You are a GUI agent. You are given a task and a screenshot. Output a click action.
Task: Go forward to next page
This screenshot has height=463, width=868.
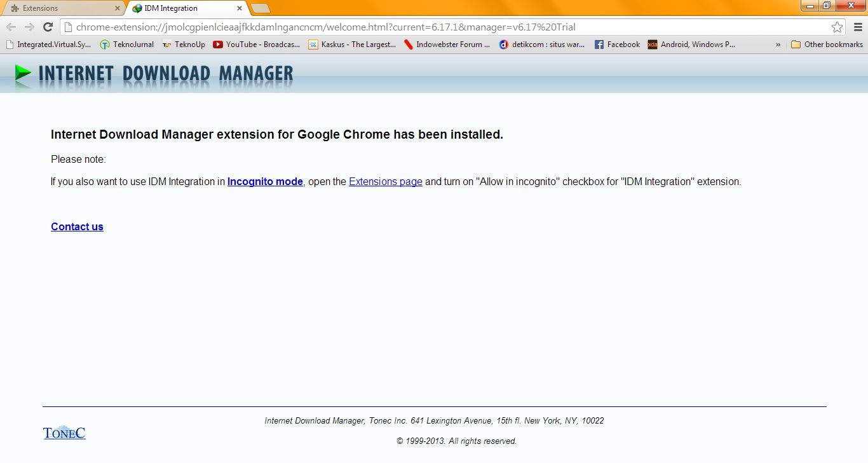click(x=29, y=27)
